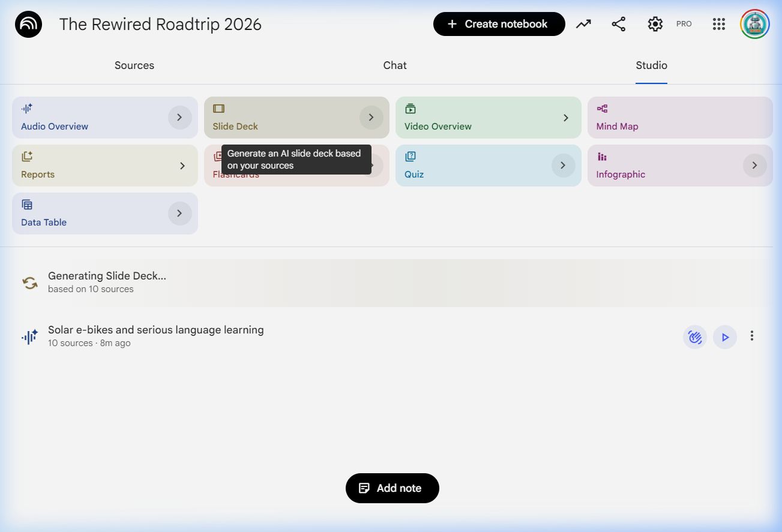Open the Data Table tile

pyautogui.click(x=90, y=214)
